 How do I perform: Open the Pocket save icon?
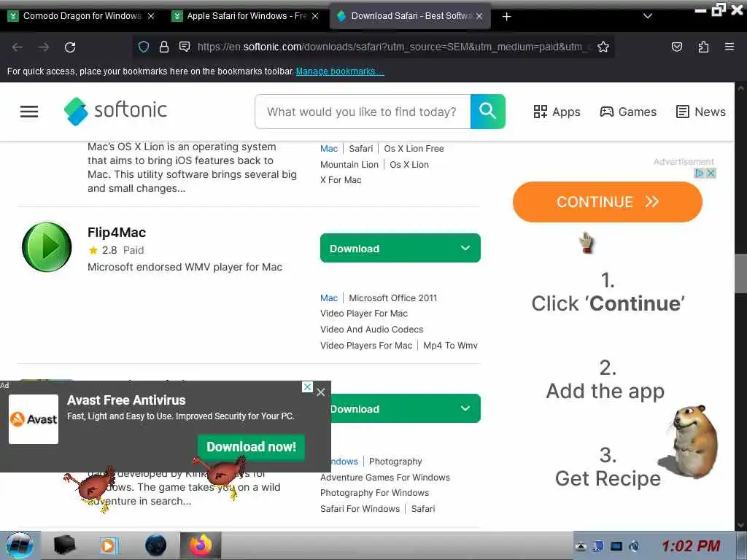coord(676,47)
